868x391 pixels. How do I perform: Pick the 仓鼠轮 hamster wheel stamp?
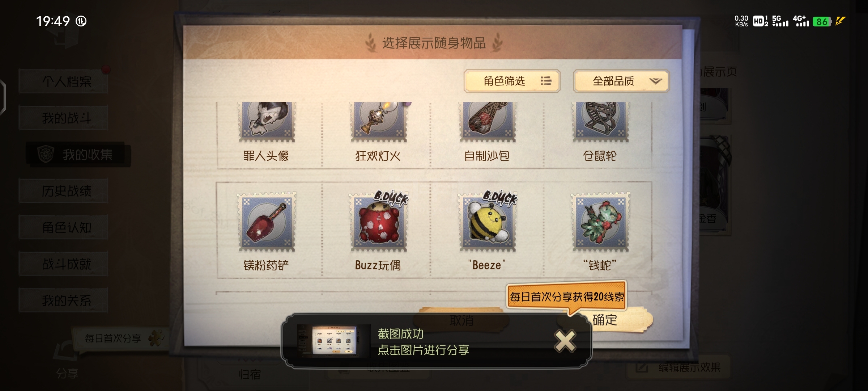click(x=600, y=122)
